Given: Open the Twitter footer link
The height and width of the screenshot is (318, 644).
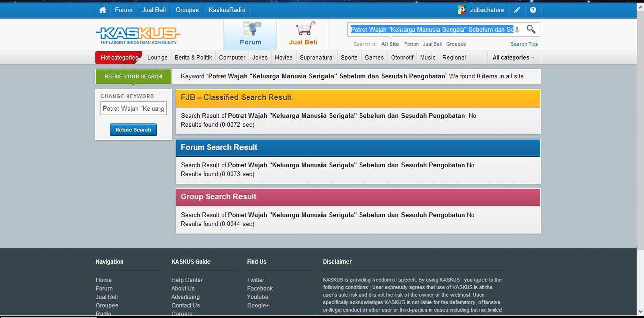Looking at the screenshot, I should (256, 280).
